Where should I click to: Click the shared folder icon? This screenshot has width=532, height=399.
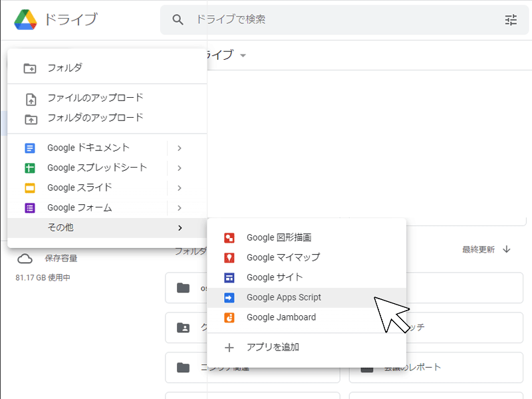tap(184, 328)
